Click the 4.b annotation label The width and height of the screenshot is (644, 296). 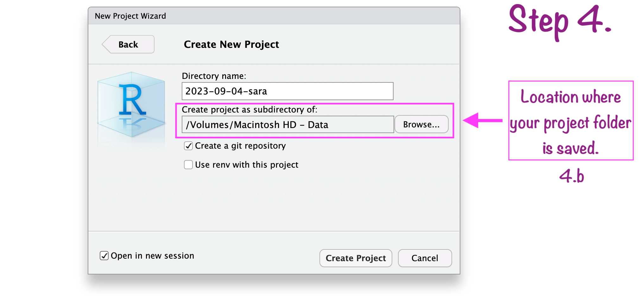pos(571,176)
